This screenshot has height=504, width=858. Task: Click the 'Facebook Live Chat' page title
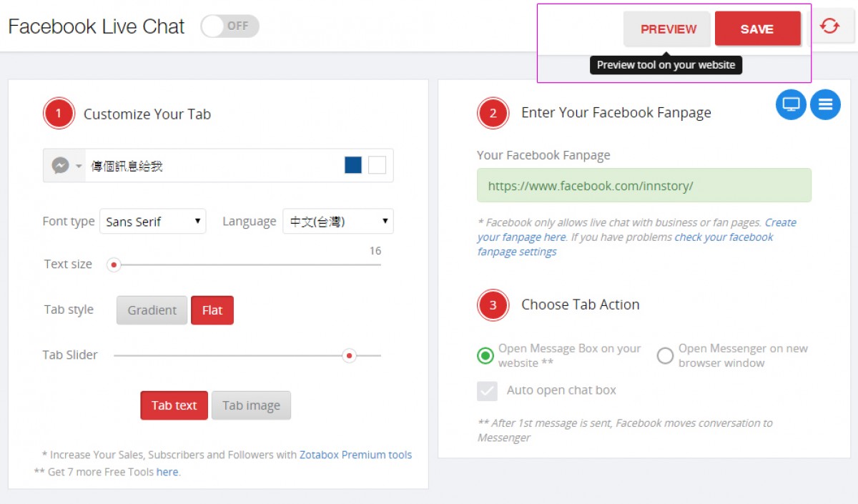click(97, 27)
